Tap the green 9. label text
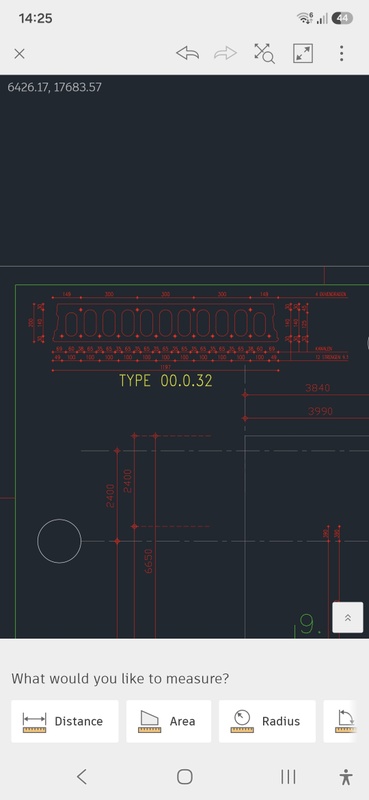 310,624
